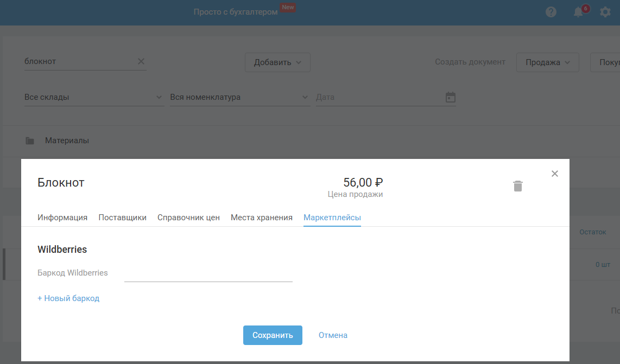
Task: Delete item via trash icon
Action: click(x=517, y=186)
